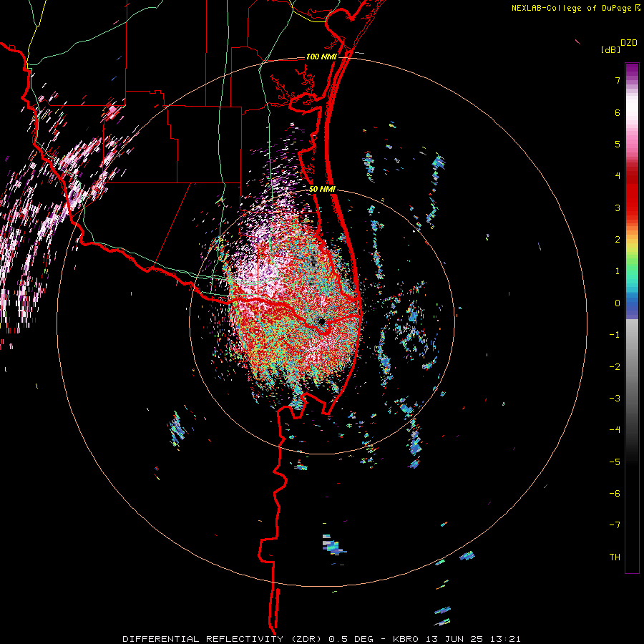Click the DZD legend title
This screenshot has height=644, width=644.
click(629, 43)
